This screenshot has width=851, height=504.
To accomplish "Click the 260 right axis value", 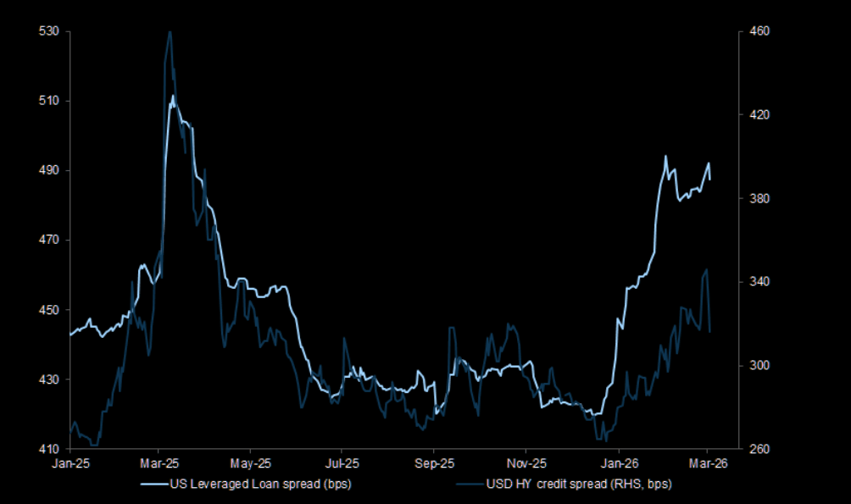I will [757, 449].
